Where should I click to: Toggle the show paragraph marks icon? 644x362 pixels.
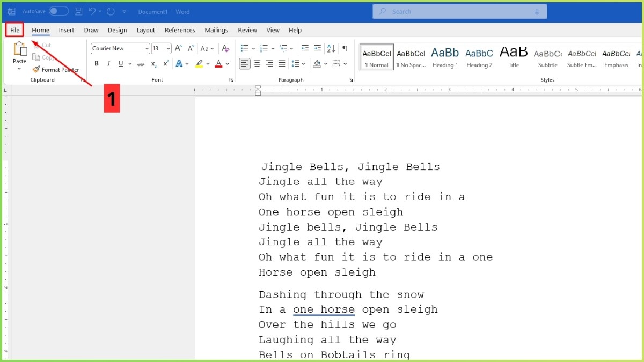tap(345, 48)
